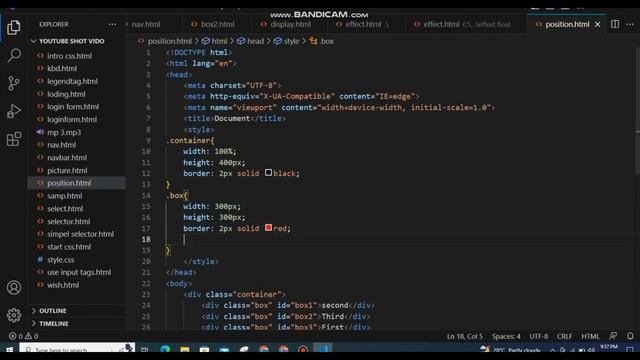Click head in the breadcrumb
The image size is (640, 360).
tap(256, 41)
